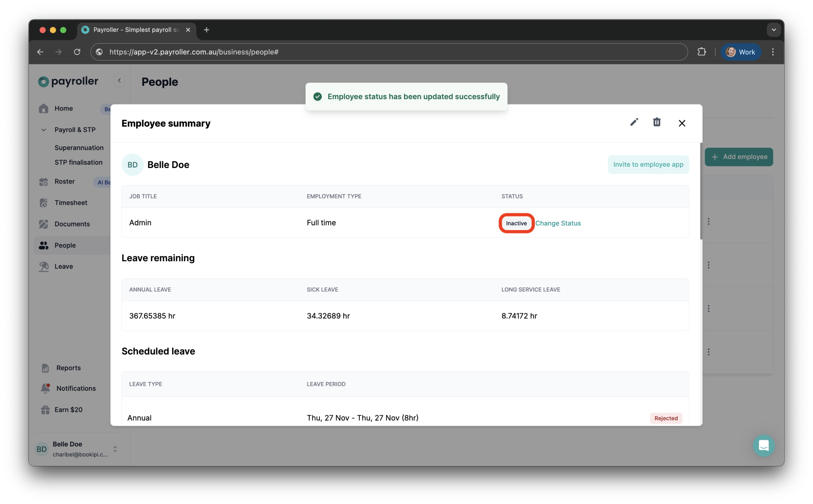Select the Payroller browser tab
The image size is (813, 504).
133,30
